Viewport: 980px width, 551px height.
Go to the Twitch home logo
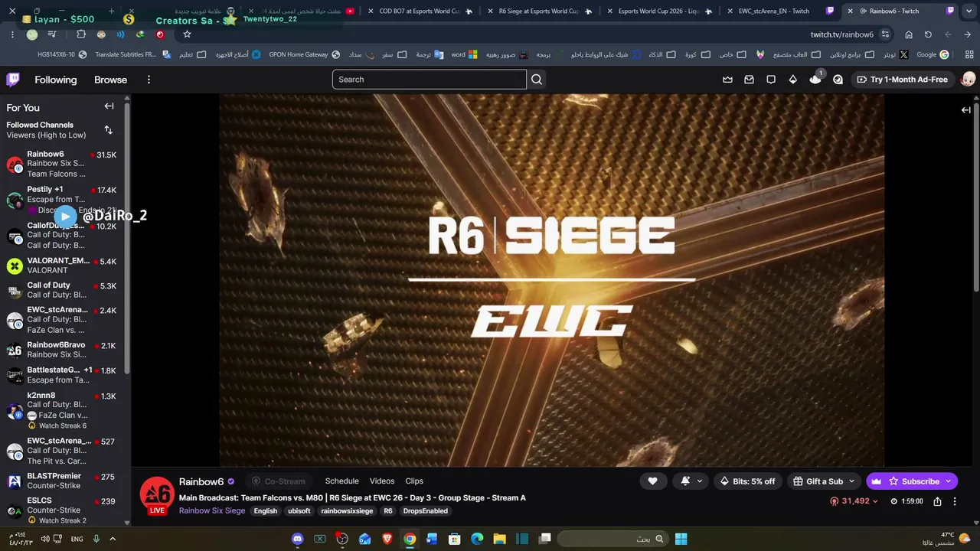point(13,80)
